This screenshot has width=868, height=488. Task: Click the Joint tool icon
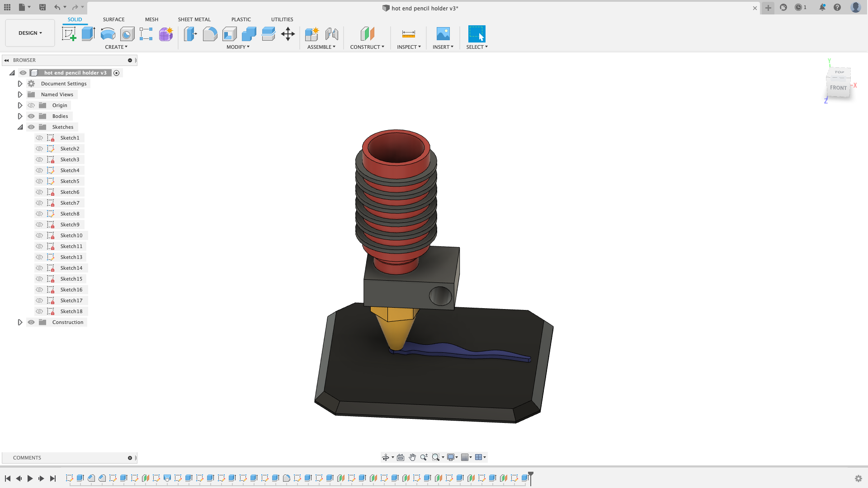[x=331, y=34]
